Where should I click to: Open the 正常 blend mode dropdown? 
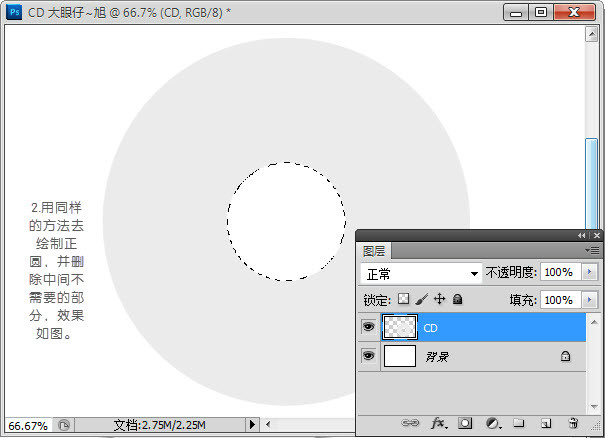point(421,274)
